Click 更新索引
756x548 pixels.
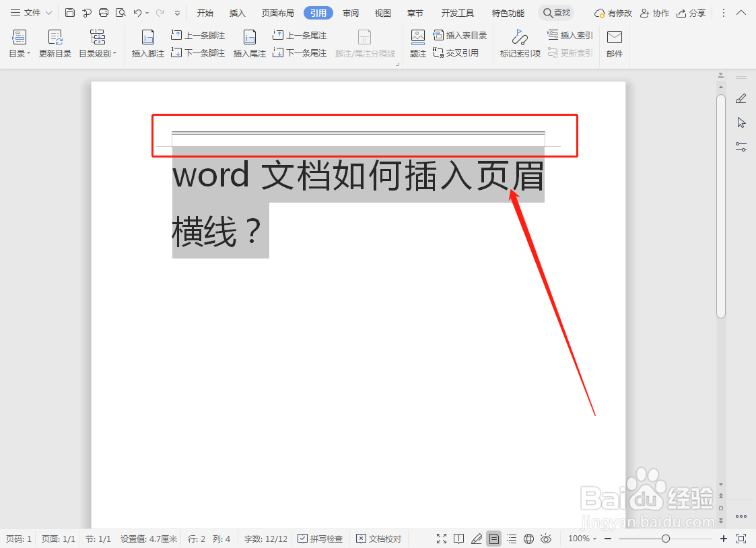pos(570,53)
